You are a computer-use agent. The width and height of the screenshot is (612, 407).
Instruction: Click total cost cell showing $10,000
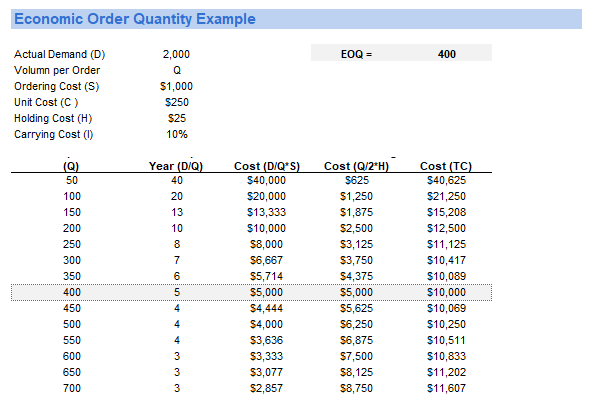(446, 292)
